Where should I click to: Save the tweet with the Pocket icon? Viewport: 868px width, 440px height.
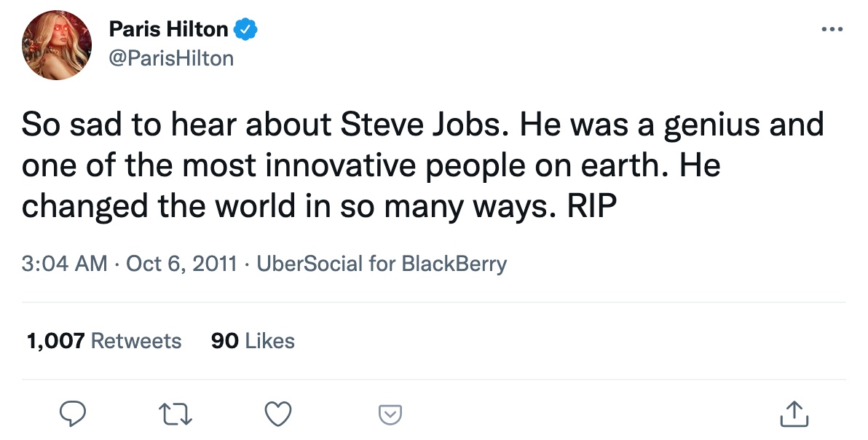pyautogui.click(x=390, y=415)
